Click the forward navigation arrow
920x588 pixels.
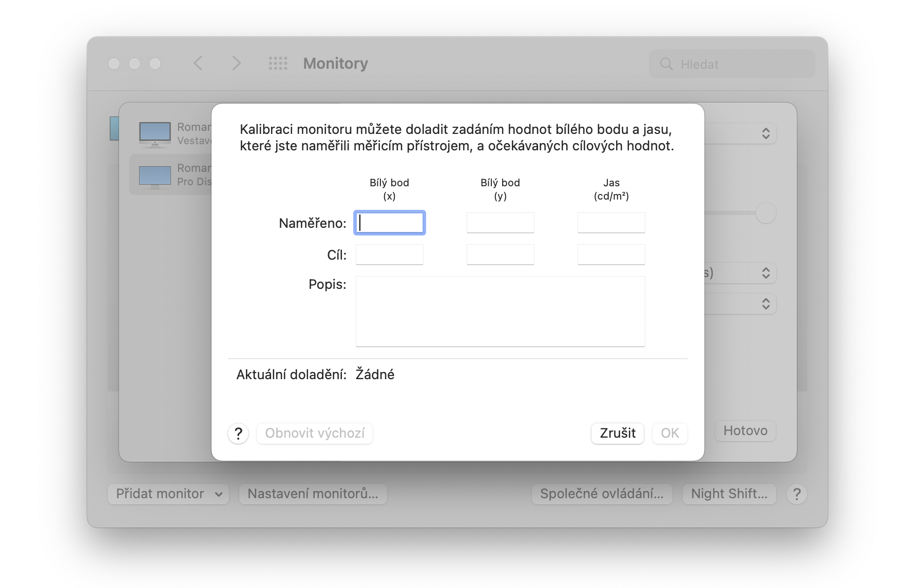pos(236,63)
